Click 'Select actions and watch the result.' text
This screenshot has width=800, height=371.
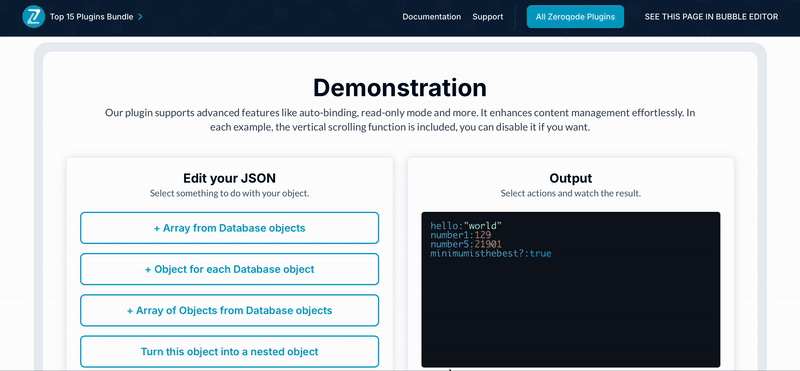571,193
